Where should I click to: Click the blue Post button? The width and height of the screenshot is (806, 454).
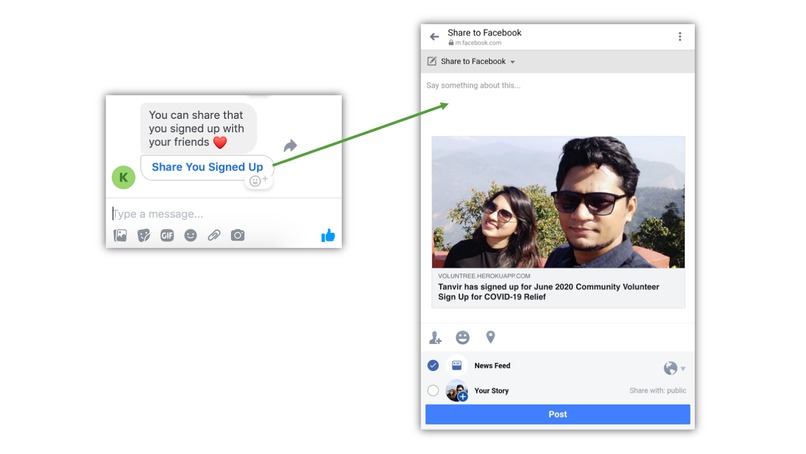[x=558, y=414]
